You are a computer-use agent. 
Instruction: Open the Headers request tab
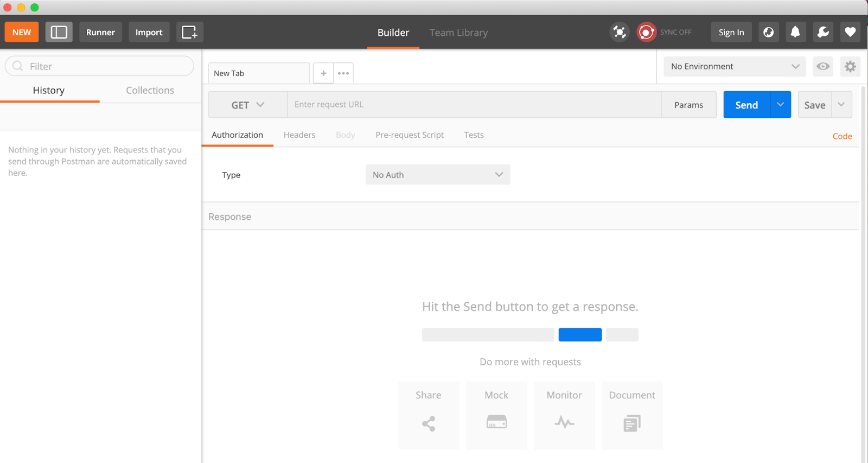[299, 135]
